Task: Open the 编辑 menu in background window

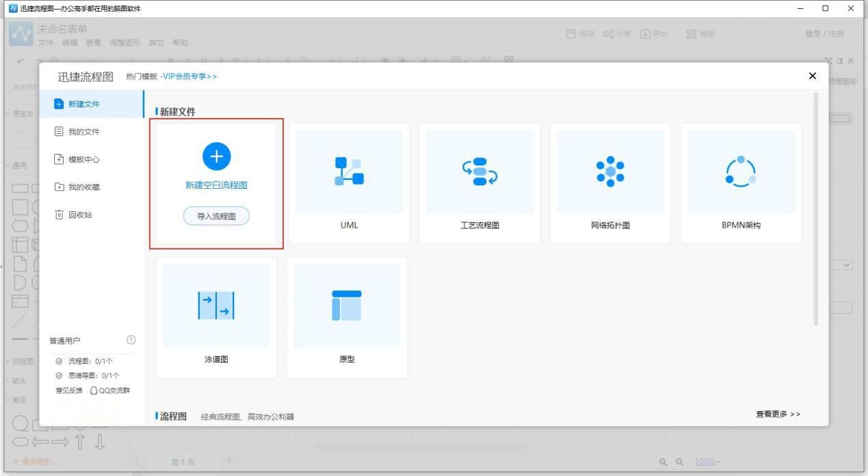Action: click(70, 43)
